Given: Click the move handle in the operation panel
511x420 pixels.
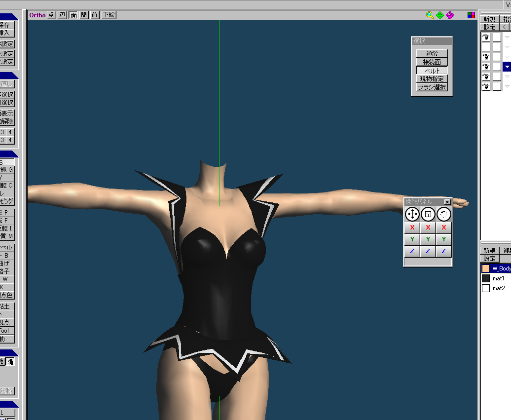Looking at the screenshot, I should pyautogui.click(x=412, y=214).
